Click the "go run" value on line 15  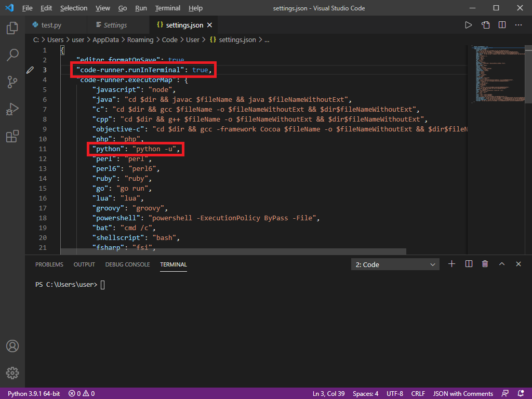[x=132, y=188]
